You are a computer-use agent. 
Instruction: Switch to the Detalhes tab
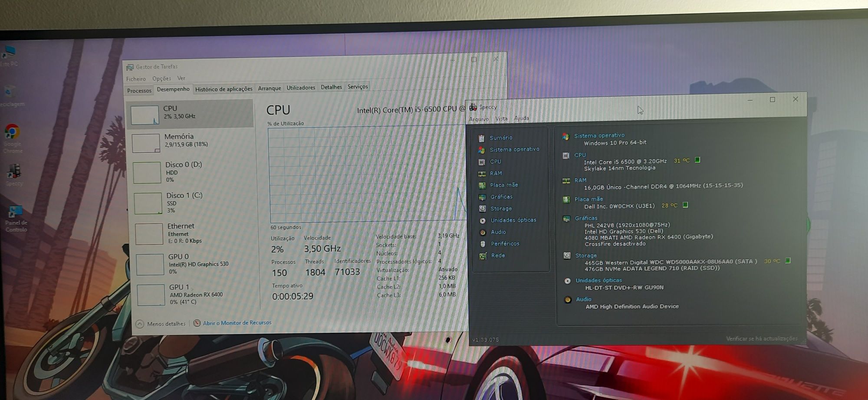pos(331,87)
